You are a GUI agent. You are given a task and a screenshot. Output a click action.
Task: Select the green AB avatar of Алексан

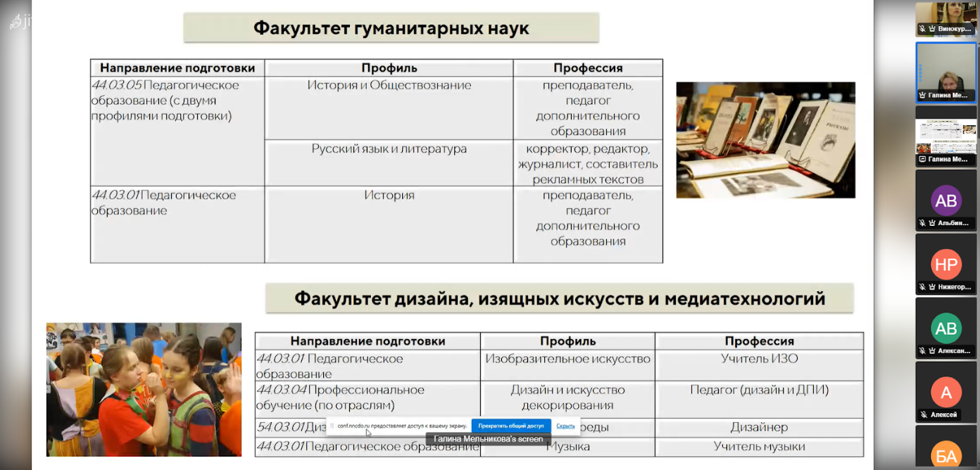pos(946,329)
